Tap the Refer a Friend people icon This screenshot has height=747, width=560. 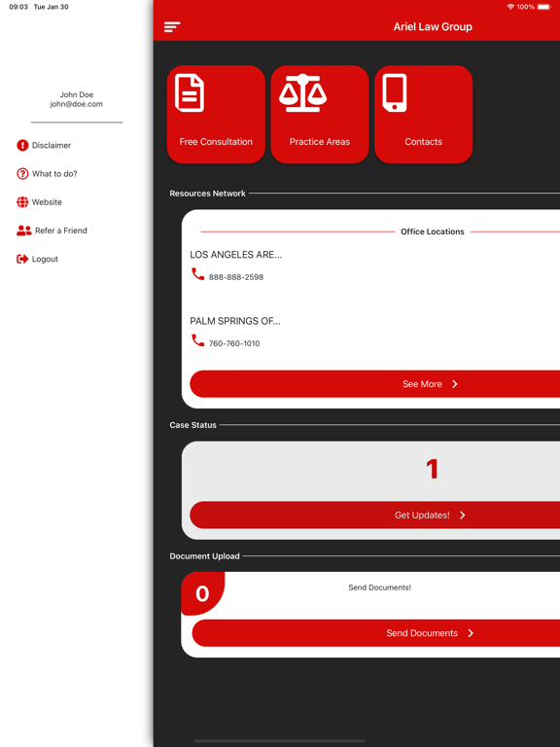pos(23,231)
